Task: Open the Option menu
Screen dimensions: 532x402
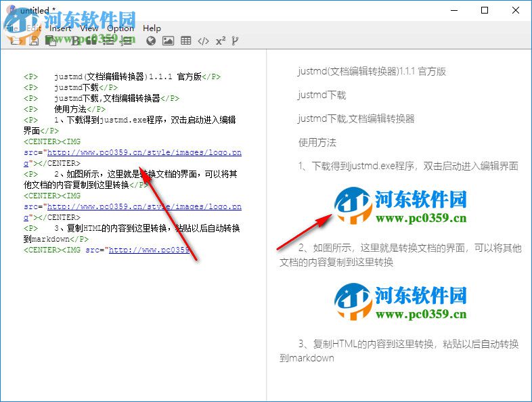Action: 120,28
